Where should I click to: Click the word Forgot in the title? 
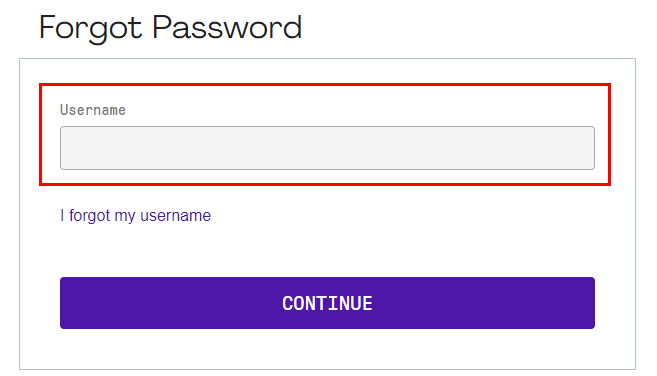pos(91,29)
